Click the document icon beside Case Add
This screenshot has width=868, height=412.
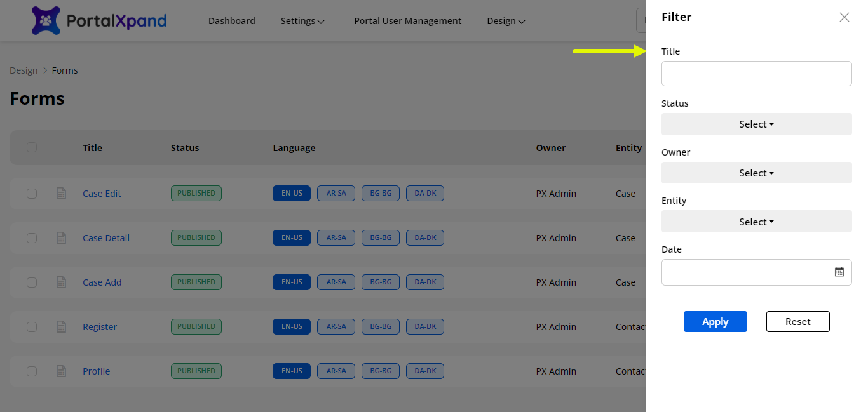pos(62,282)
